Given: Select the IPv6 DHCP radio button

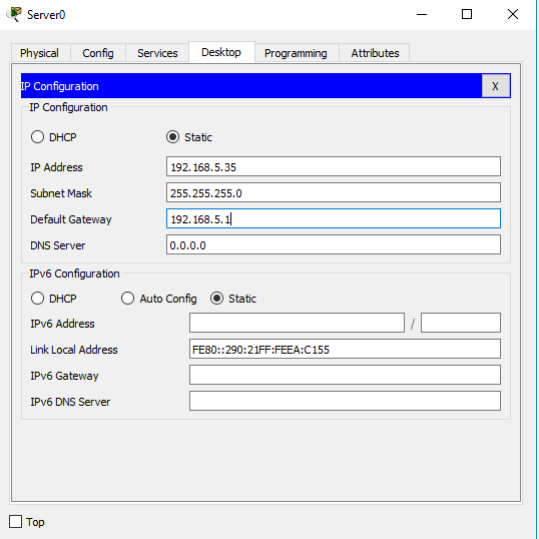Looking at the screenshot, I should click(x=37, y=298).
